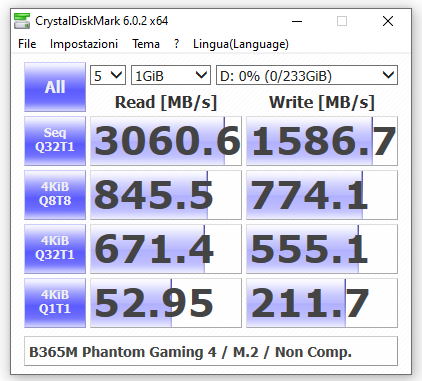
Task: Open the Impostazioni menu
Action: pos(84,44)
